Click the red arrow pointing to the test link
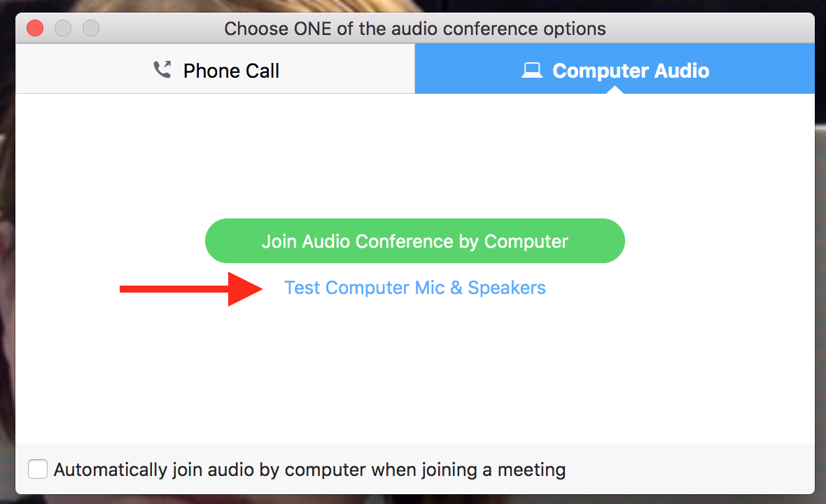This screenshot has height=504, width=826. pyautogui.click(x=188, y=288)
